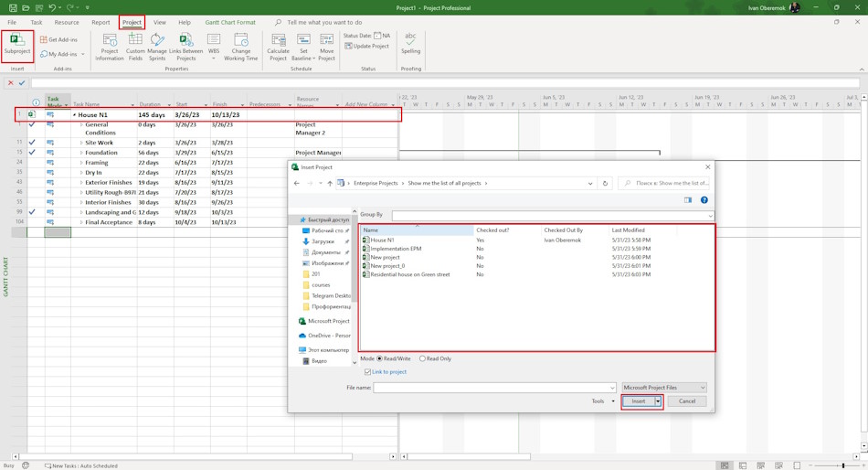Open the Gantt Chart Format tab
868x470 pixels.
(230, 23)
